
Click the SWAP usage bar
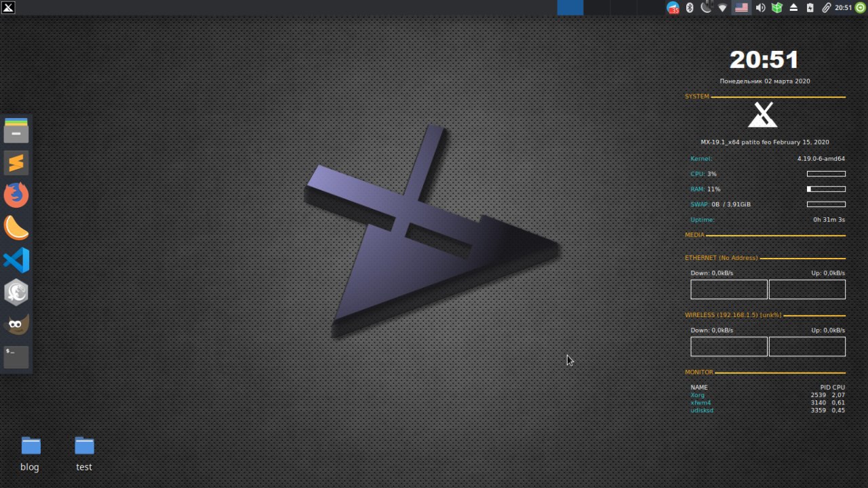click(826, 204)
